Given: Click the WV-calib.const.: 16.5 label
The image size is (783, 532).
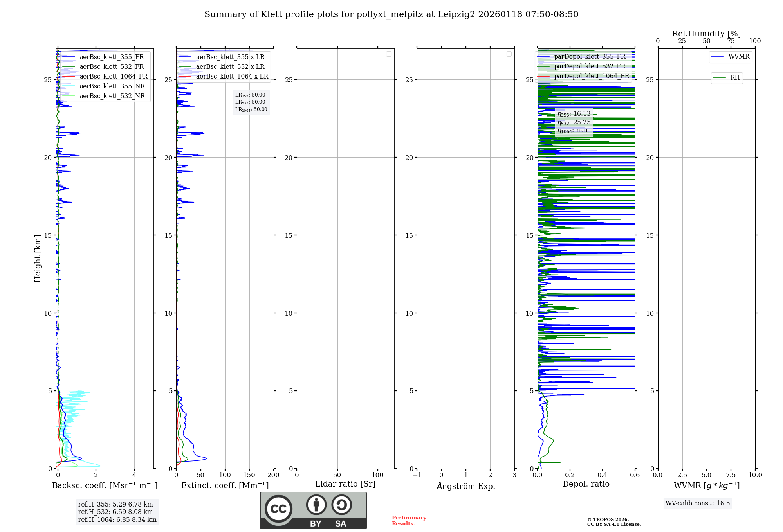Looking at the screenshot, I should (697, 503).
